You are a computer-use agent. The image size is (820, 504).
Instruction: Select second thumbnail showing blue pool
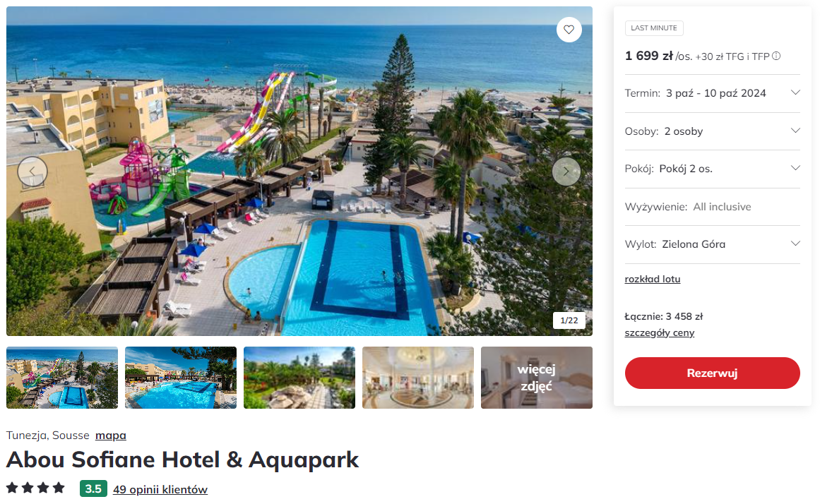181,378
